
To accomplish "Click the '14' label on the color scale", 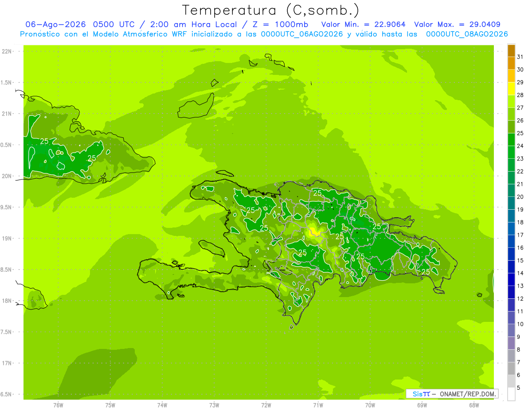I will 520,273.
